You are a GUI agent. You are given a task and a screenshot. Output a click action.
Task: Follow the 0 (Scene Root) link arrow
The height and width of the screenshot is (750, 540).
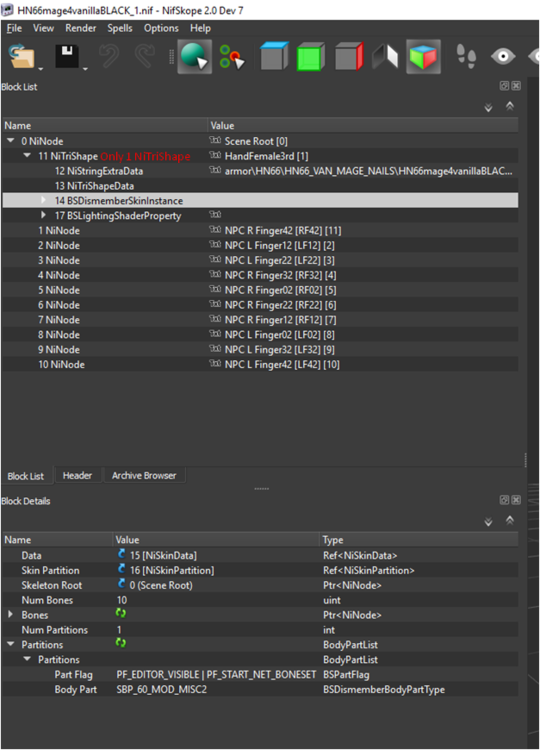(x=121, y=584)
